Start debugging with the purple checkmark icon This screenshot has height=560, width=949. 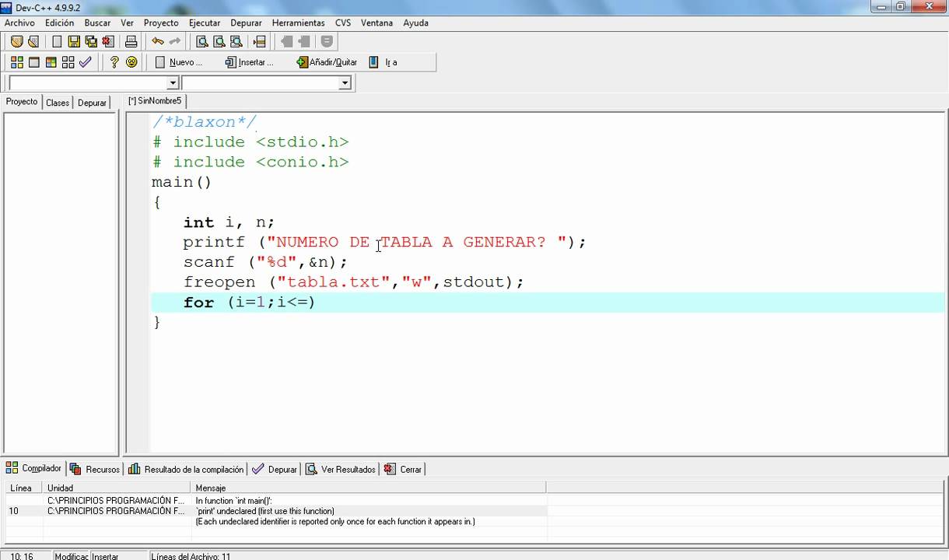[x=85, y=62]
